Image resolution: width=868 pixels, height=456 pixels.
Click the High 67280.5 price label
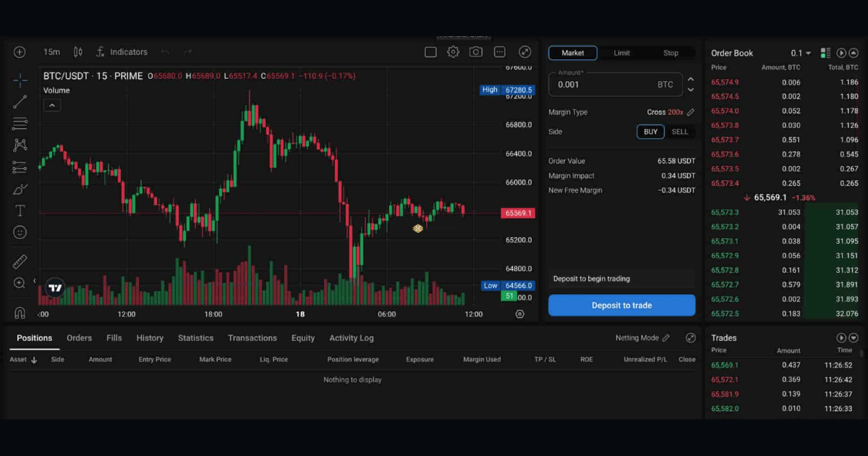tap(507, 90)
